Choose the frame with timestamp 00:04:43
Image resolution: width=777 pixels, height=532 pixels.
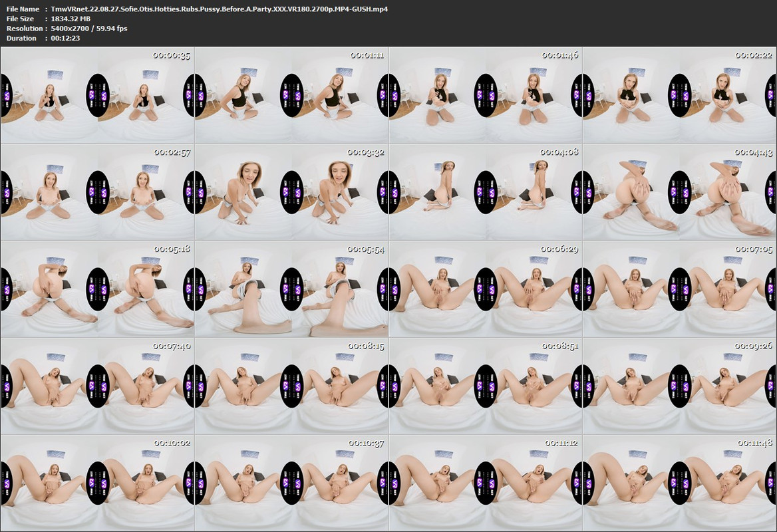coord(679,192)
